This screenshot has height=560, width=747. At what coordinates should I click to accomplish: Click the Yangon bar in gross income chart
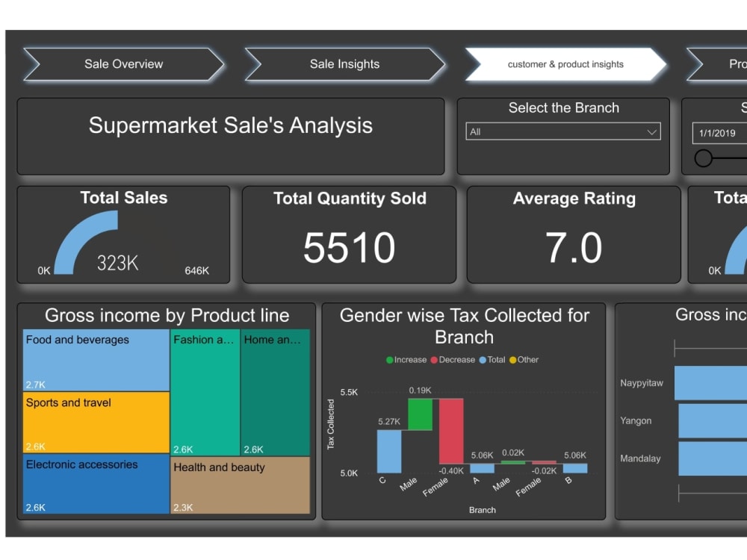[x=713, y=421]
